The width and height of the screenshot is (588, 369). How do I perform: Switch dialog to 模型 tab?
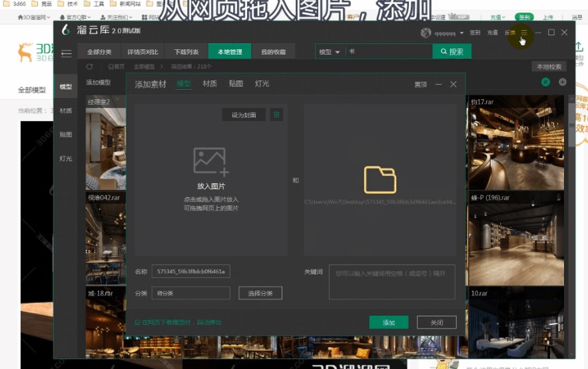click(184, 84)
